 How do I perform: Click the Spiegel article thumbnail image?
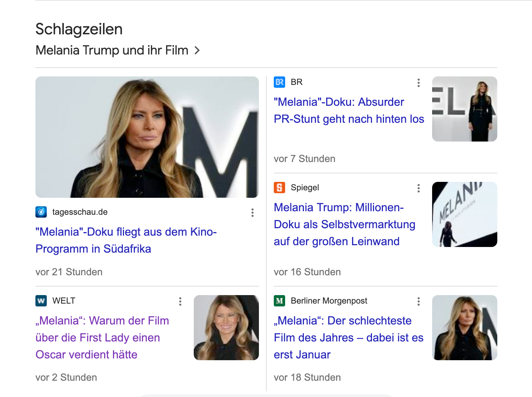pos(464,214)
